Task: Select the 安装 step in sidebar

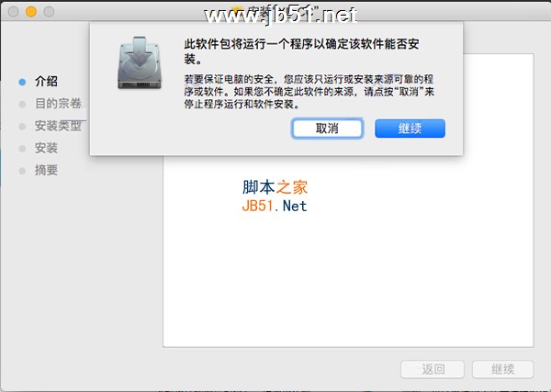Action: 46,148
